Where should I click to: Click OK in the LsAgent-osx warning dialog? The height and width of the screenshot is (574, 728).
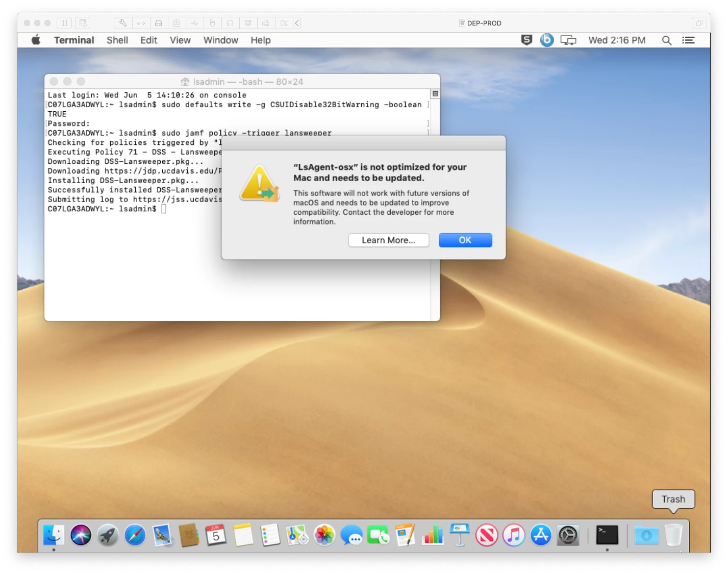pos(465,240)
